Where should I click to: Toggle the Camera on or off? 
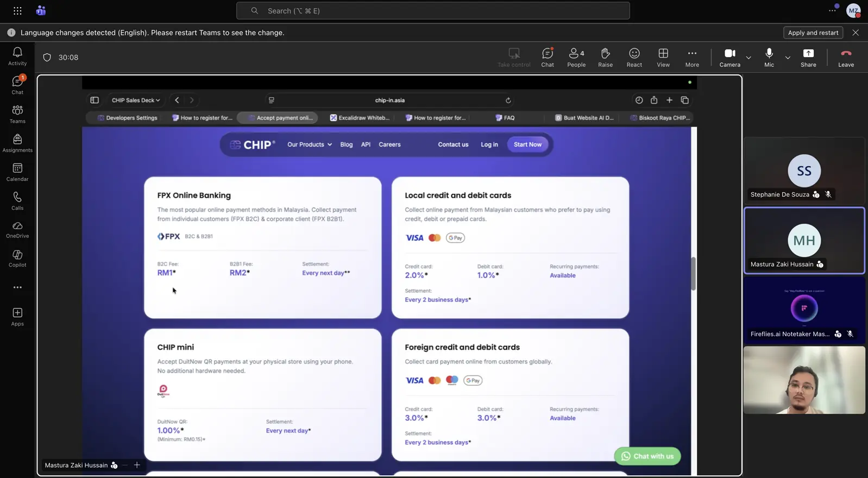pyautogui.click(x=729, y=57)
